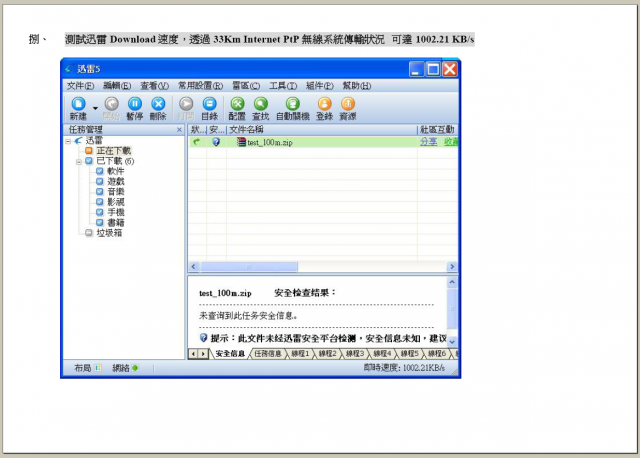Screen dimensions: 640x458
Task: Open the 組件(P) menu
Action: [x=320, y=86]
